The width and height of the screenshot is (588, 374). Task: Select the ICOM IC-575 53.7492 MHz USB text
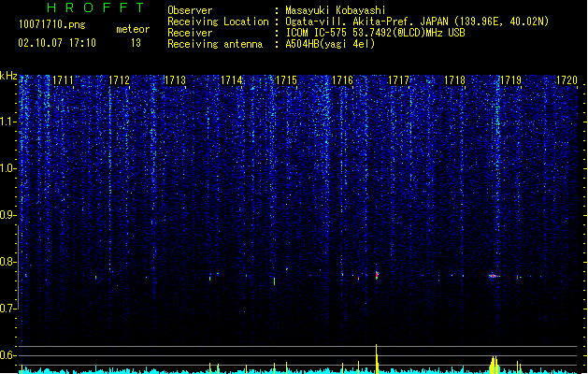pos(376,33)
